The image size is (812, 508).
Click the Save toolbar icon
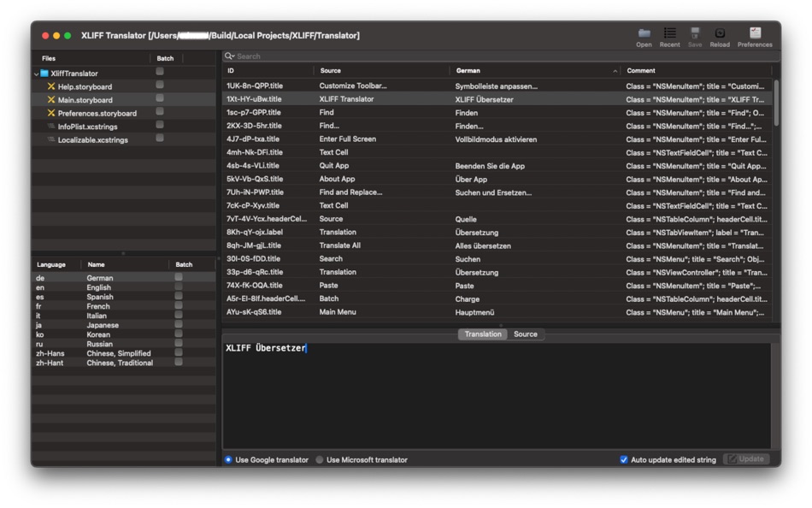coord(695,33)
